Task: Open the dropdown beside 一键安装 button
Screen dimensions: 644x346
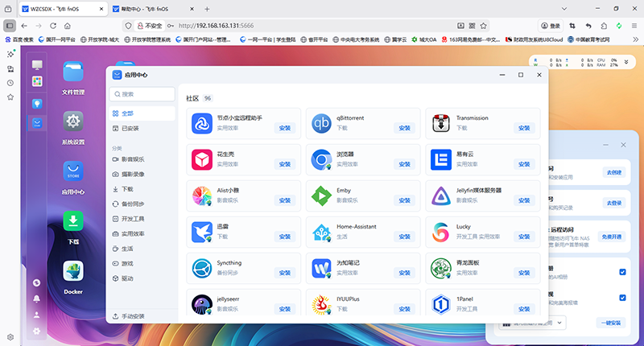Action: pyautogui.click(x=559, y=323)
